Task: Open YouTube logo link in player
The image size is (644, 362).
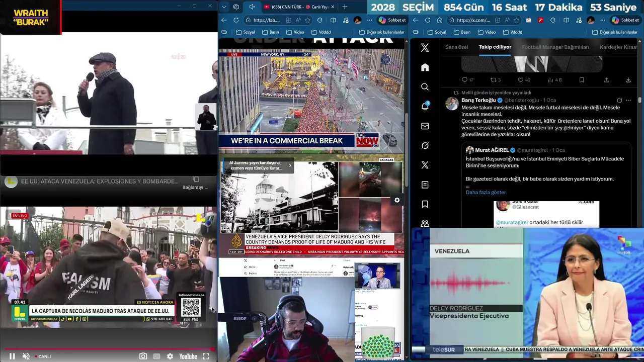Action: 188,356
